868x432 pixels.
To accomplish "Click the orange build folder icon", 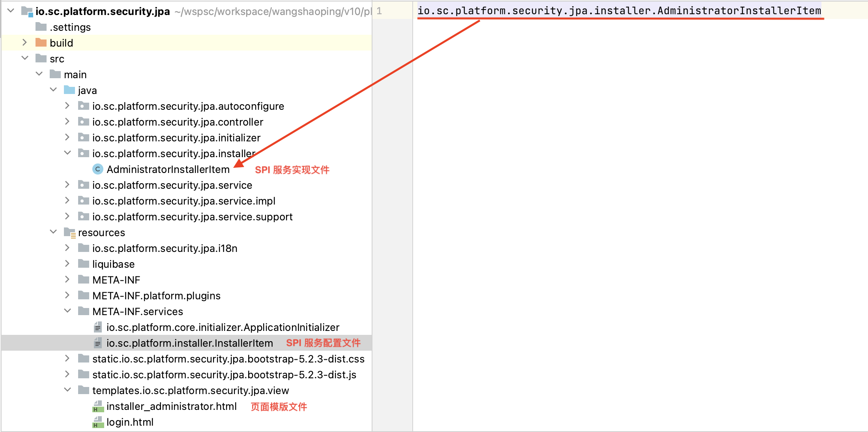I will [x=41, y=43].
